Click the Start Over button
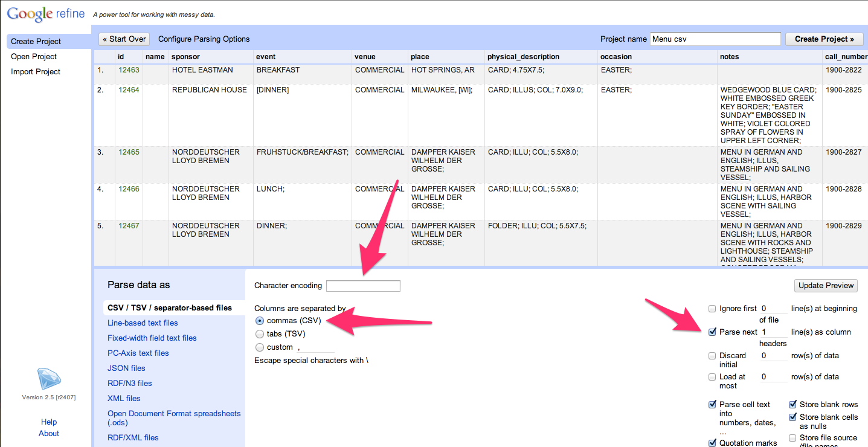The image size is (868, 447). [x=124, y=39]
